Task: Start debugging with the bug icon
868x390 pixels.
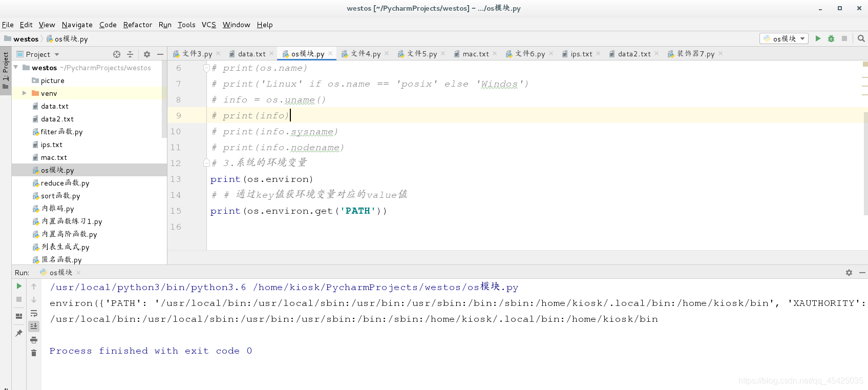Action: 831,38
